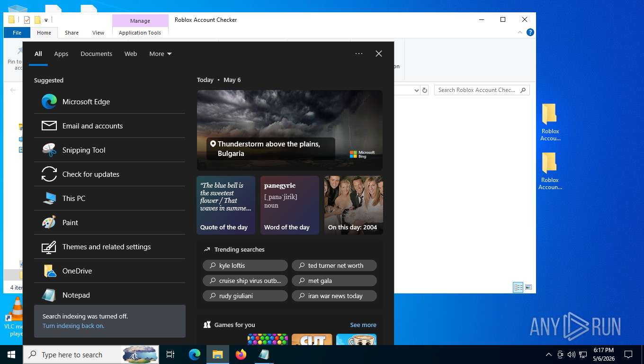The width and height of the screenshot is (644, 364).
Task: Switch Explorer to large icons view
Action: click(x=528, y=287)
